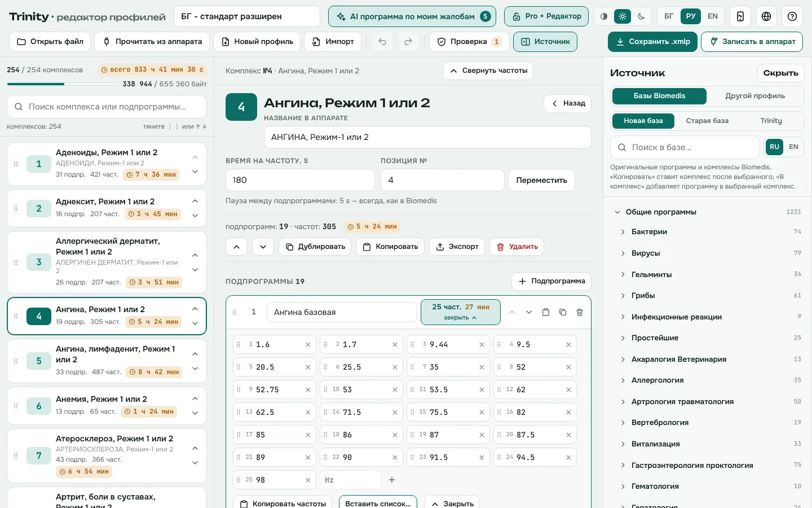Image resolution: width=812 pixels, height=508 pixels.
Task: Click the down-arrow button left of Дублировать
Action: [x=263, y=247]
